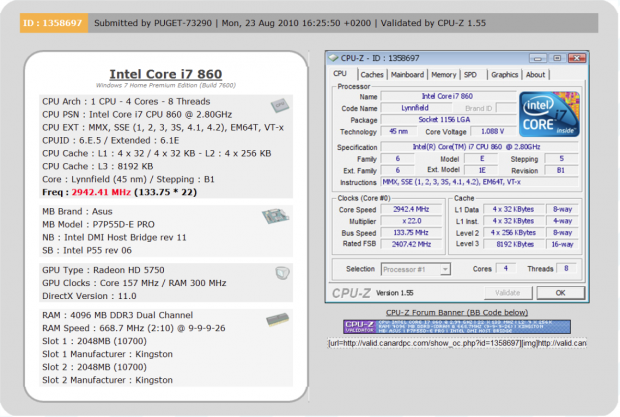
Task: Click the Intel Core i7 inside logo
Action: point(549,114)
